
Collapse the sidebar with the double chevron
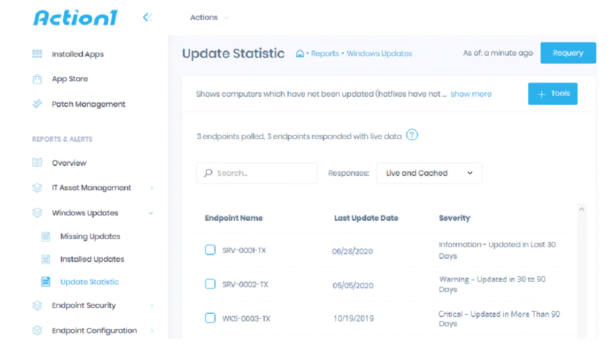click(x=148, y=17)
